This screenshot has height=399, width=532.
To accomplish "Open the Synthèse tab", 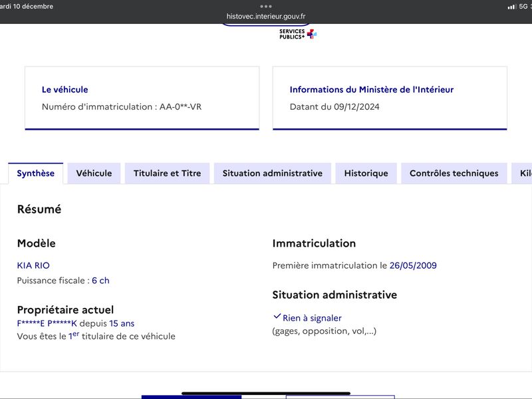I will [x=36, y=174].
